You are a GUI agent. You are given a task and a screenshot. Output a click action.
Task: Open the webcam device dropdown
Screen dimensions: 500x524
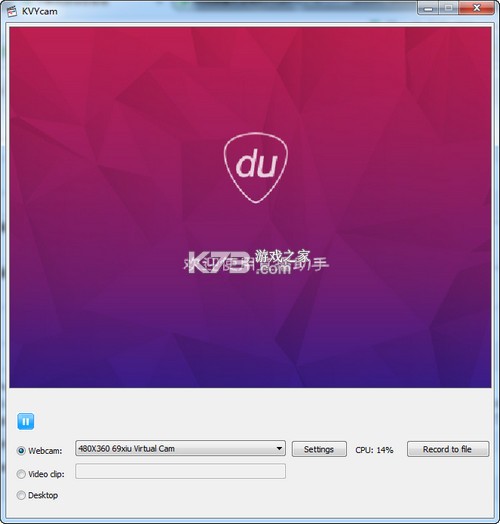[x=180, y=448]
